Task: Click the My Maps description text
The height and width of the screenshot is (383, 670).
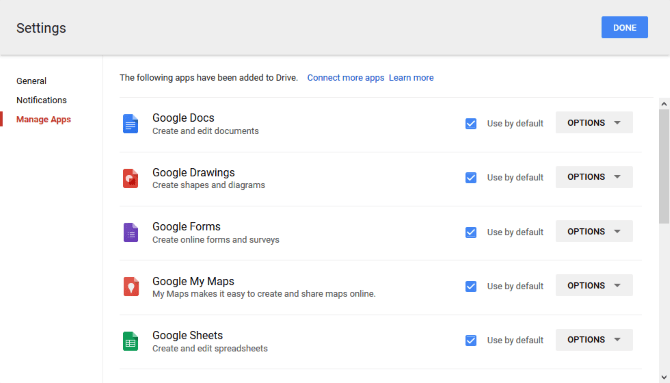Action: (264, 294)
